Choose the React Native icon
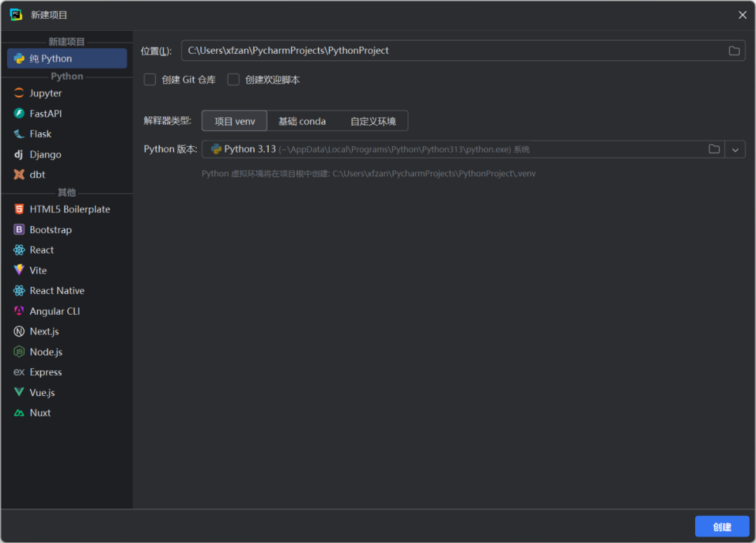756x543 pixels. pos(20,290)
